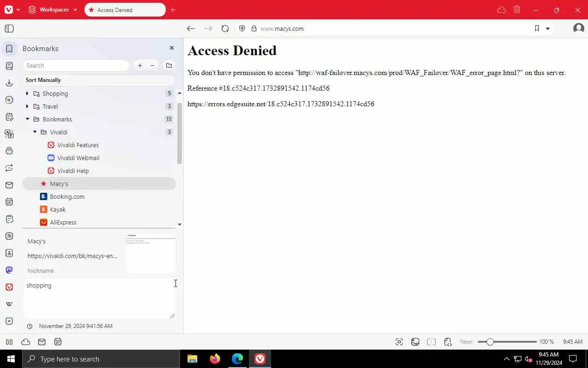View site security lock info
Viewport: 588px width, 368px height.
coord(254,29)
